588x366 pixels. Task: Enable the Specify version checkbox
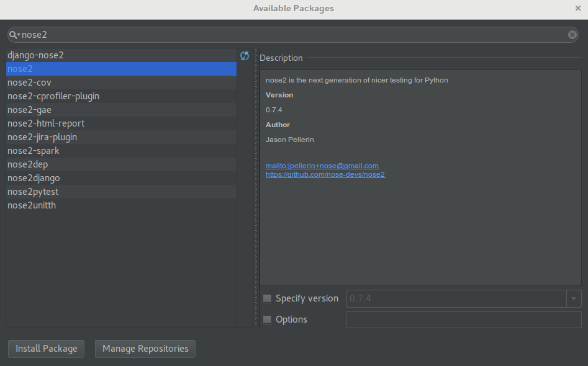click(268, 298)
